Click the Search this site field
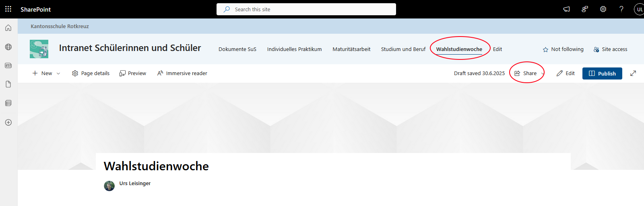644x206 pixels. point(306,9)
